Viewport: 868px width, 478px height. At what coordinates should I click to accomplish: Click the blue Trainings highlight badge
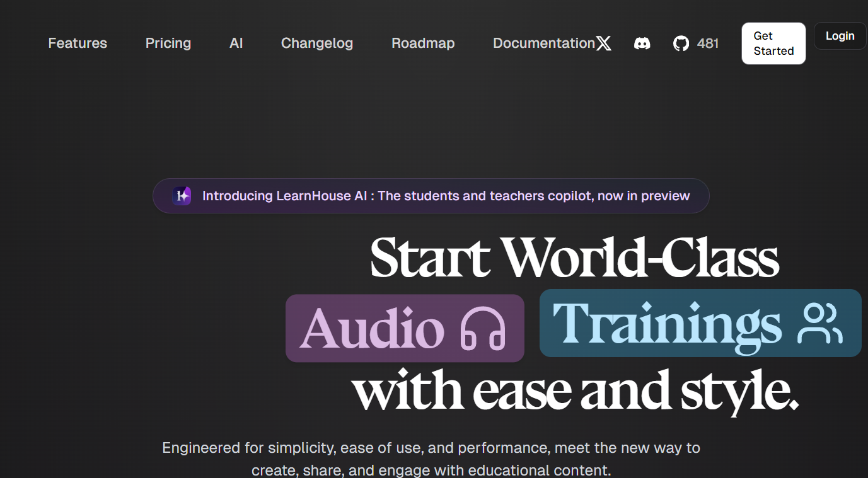tap(700, 323)
